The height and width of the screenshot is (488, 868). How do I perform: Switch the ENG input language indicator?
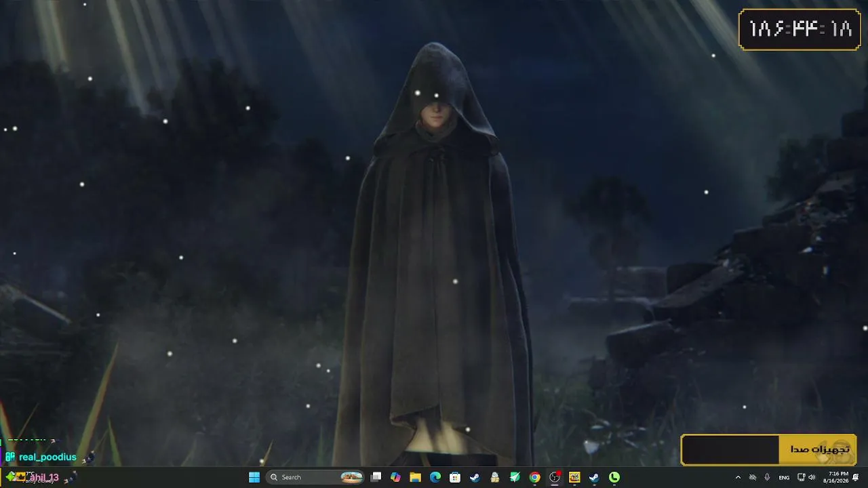pos(784,477)
